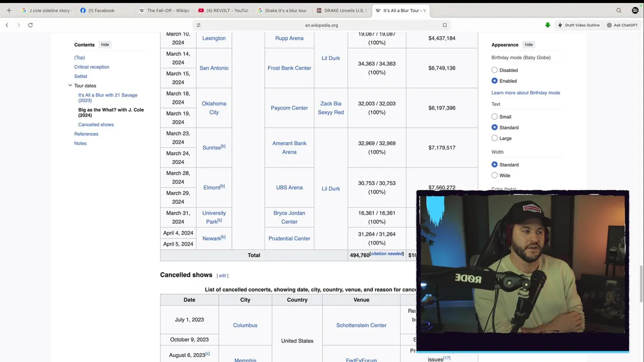
Task: Click the tab search magnifier icon
Action: [x=619, y=10]
